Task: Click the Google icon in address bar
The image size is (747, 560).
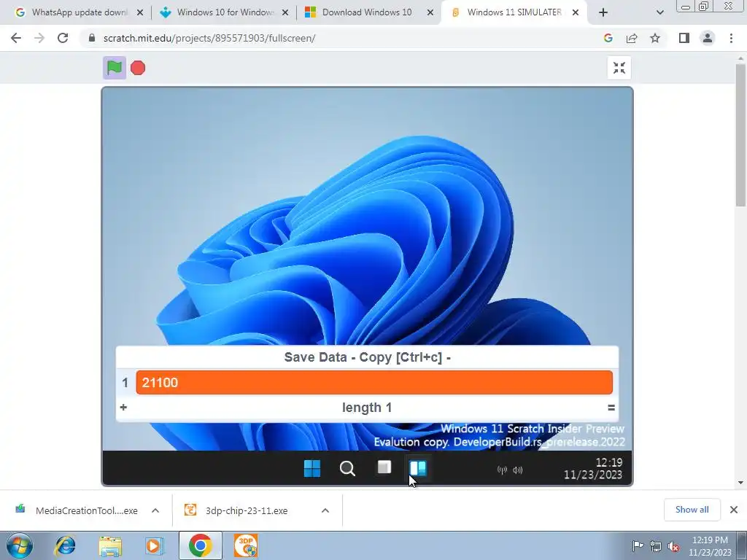Action: click(608, 38)
